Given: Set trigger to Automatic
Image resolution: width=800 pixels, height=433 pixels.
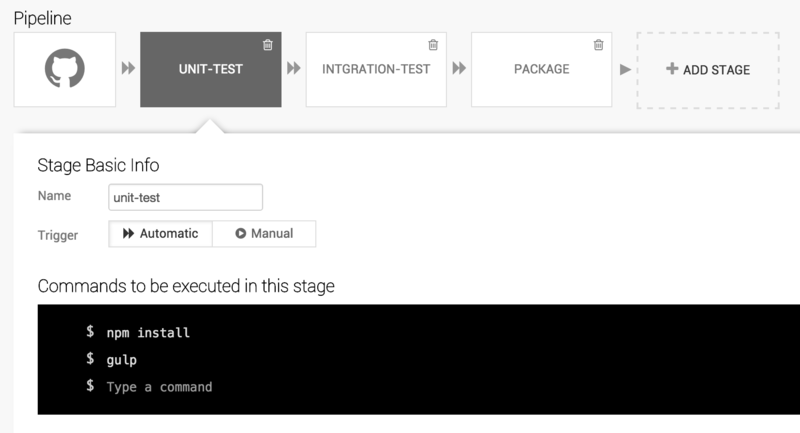Looking at the screenshot, I should coord(160,234).
